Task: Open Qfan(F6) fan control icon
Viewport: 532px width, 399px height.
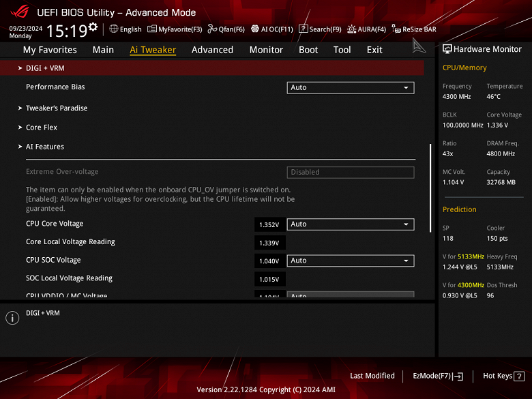Action: [212, 29]
